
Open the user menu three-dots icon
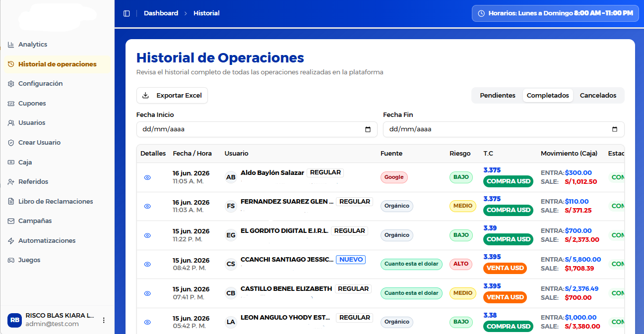click(x=104, y=320)
